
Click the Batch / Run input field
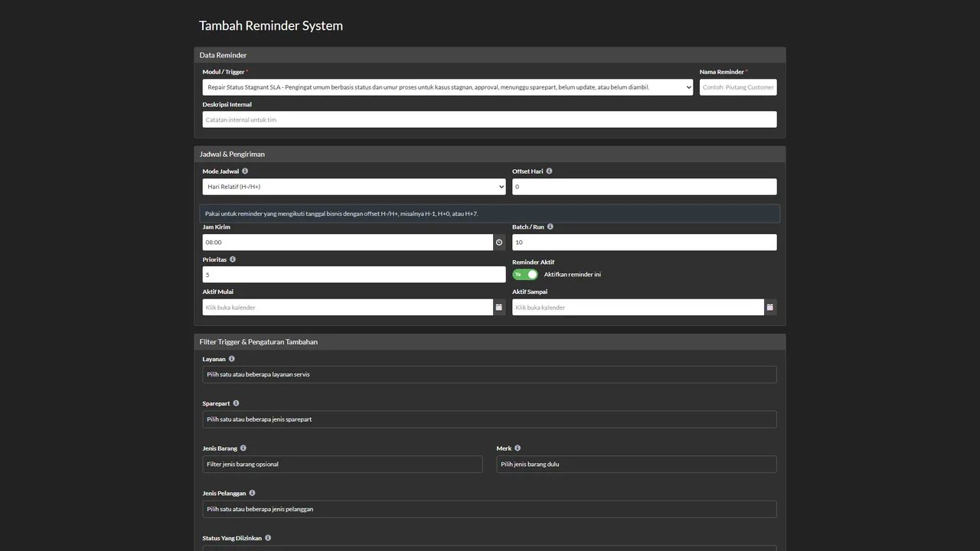[x=645, y=243]
